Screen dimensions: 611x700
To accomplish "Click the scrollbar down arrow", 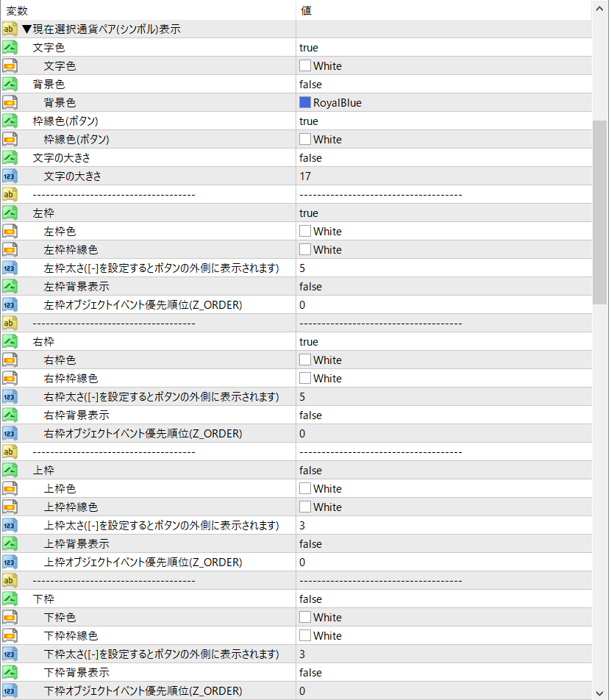I will (x=599, y=693).
